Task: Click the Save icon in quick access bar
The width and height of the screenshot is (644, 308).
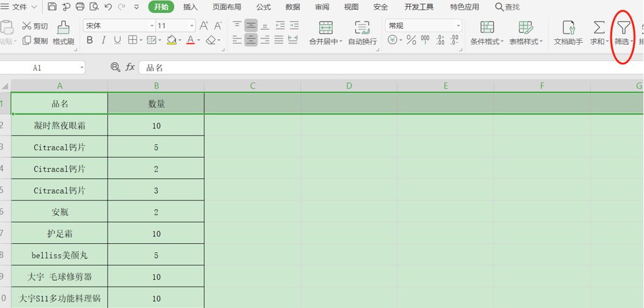Action: [52, 7]
